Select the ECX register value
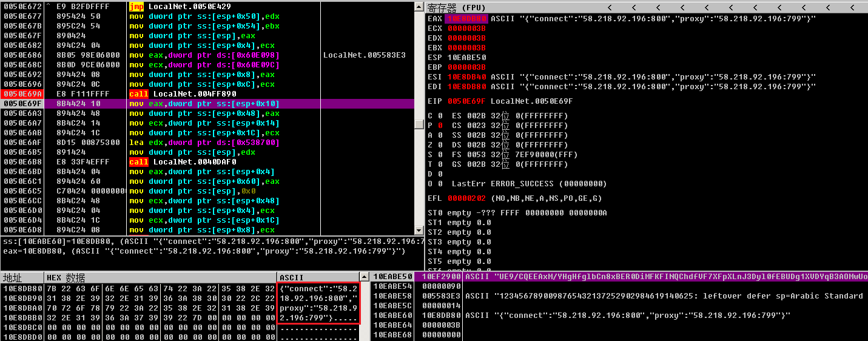868x341 pixels. click(466, 29)
